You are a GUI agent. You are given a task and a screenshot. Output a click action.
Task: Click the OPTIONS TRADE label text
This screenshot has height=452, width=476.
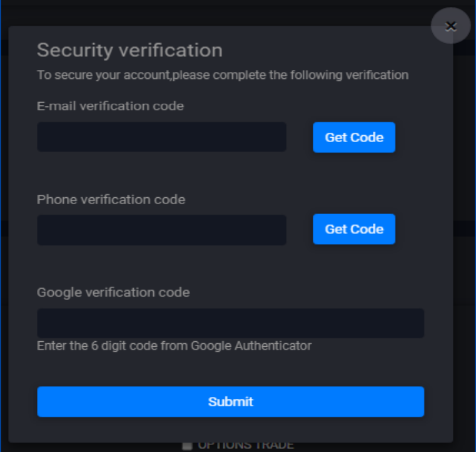coord(246,445)
